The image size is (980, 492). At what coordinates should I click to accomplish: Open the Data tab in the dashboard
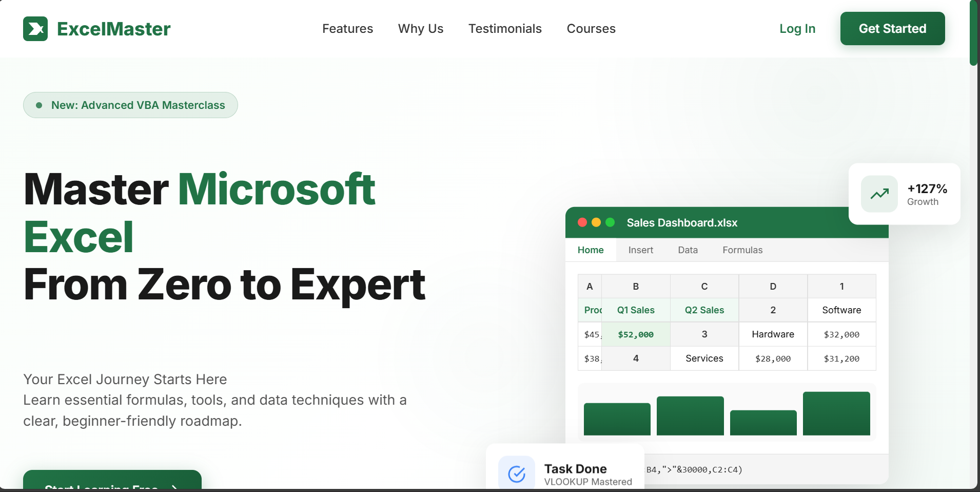pos(688,250)
